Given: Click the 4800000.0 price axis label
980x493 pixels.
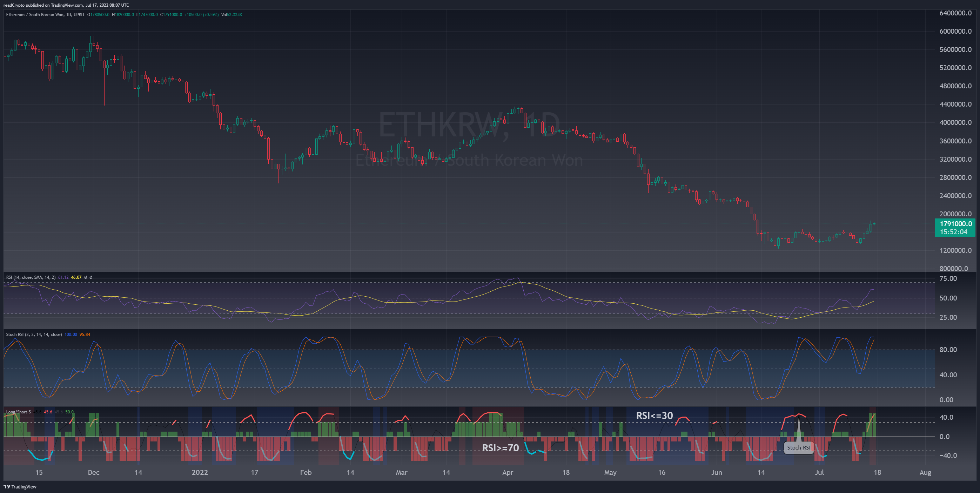Looking at the screenshot, I should coord(955,86).
